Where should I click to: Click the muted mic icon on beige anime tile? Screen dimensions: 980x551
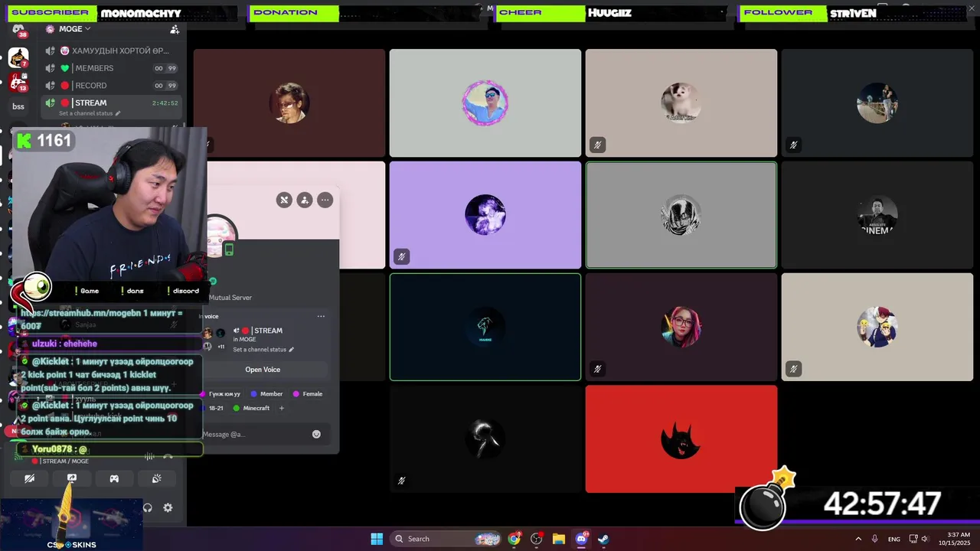[x=793, y=369]
